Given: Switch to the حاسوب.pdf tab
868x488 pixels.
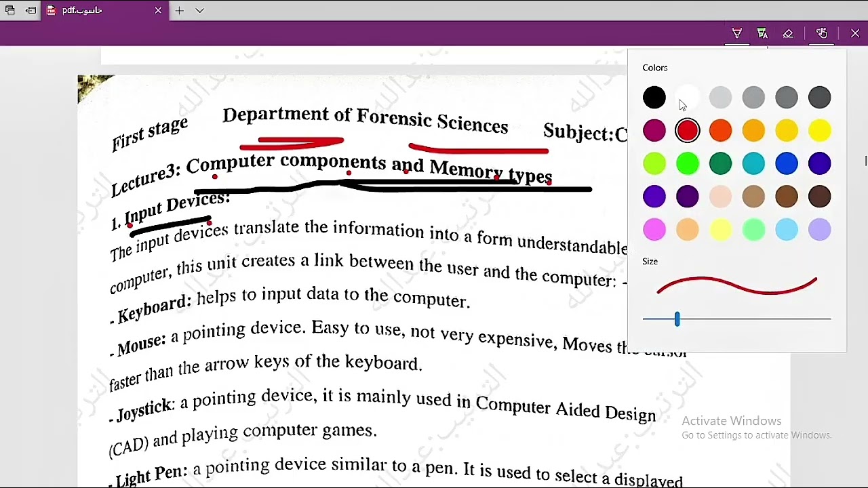Looking at the screenshot, I should [x=105, y=10].
